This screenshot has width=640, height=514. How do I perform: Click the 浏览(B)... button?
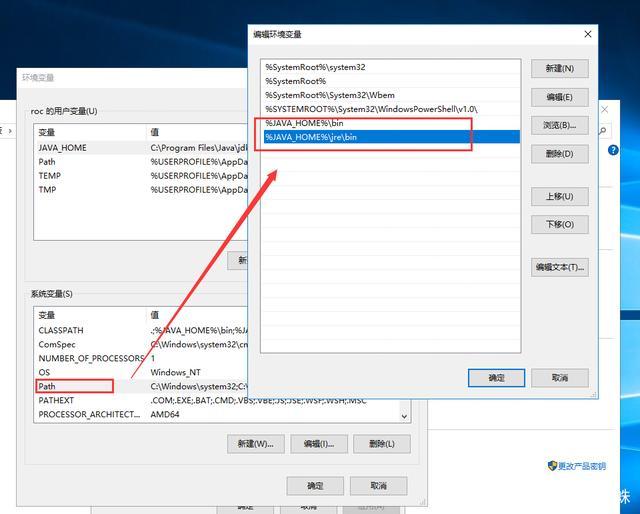(x=560, y=125)
